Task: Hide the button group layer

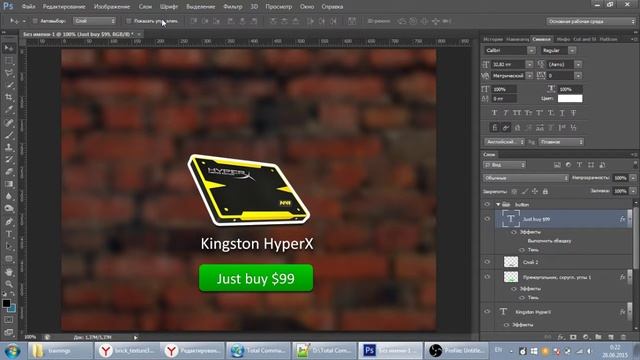Action: click(487, 204)
